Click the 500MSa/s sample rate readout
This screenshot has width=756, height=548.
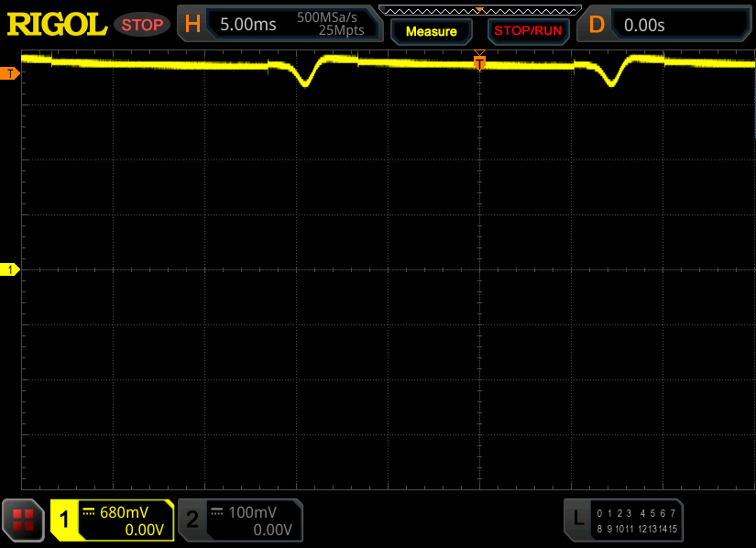330,18
